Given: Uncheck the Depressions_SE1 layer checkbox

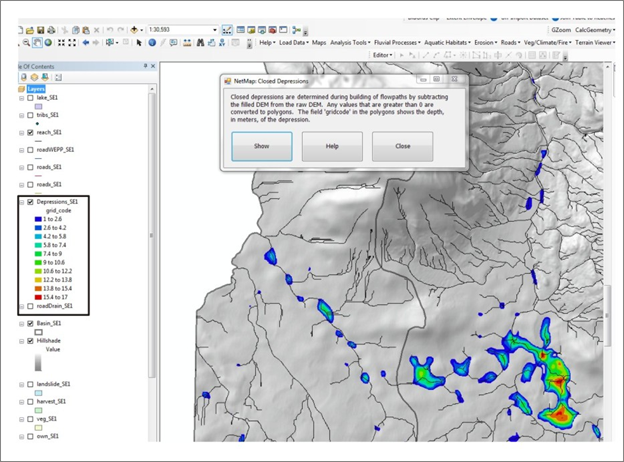Looking at the screenshot, I should pyautogui.click(x=30, y=202).
